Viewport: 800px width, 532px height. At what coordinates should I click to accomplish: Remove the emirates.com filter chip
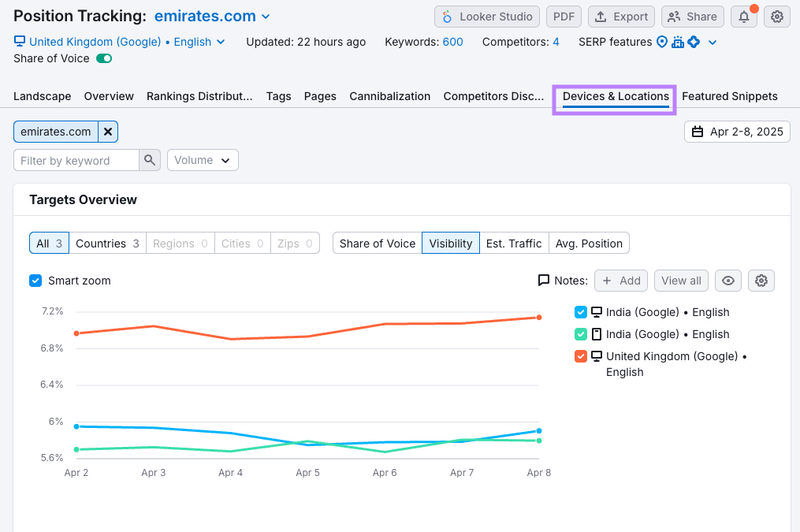[x=108, y=132]
